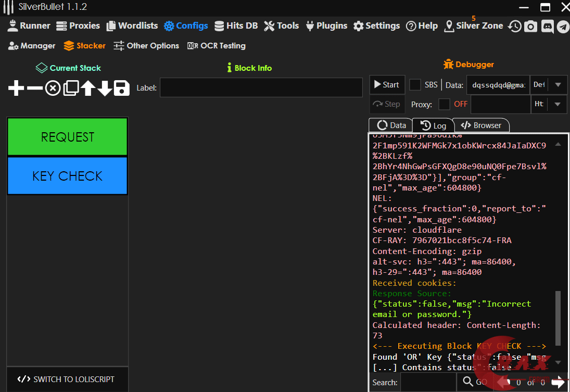Screen dimensions: 570x392
Task: Open the Hits DB menu
Action: (236, 26)
